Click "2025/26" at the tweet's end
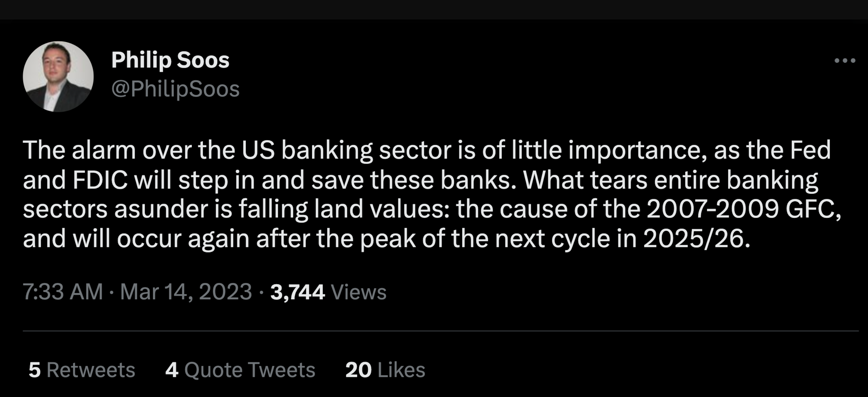 [x=696, y=239]
